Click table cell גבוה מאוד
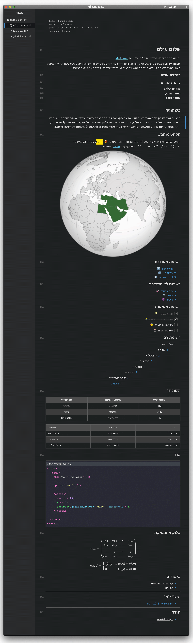Screen dimensions: 193x644 [66, 418]
